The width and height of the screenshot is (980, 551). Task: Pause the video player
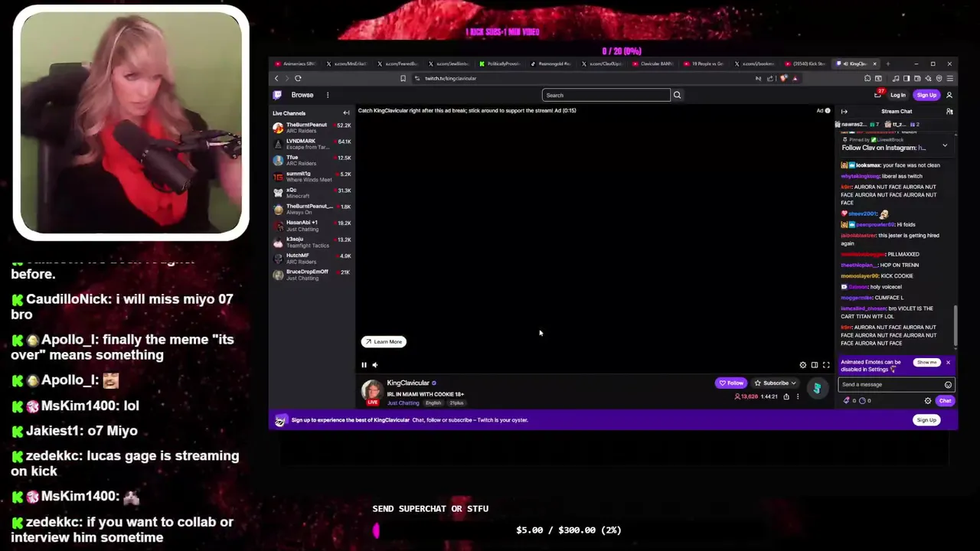(x=364, y=365)
